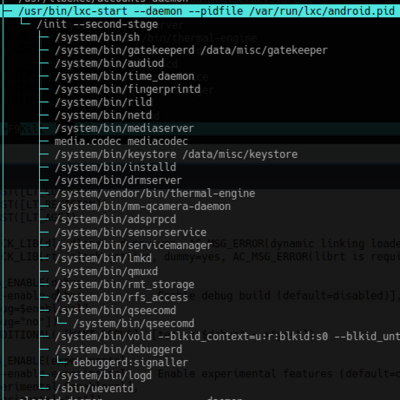Select the vold --blkid_context process row
Image resolution: width=400 pixels, height=400 pixels.
pyautogui.click(x=227, y=336)
